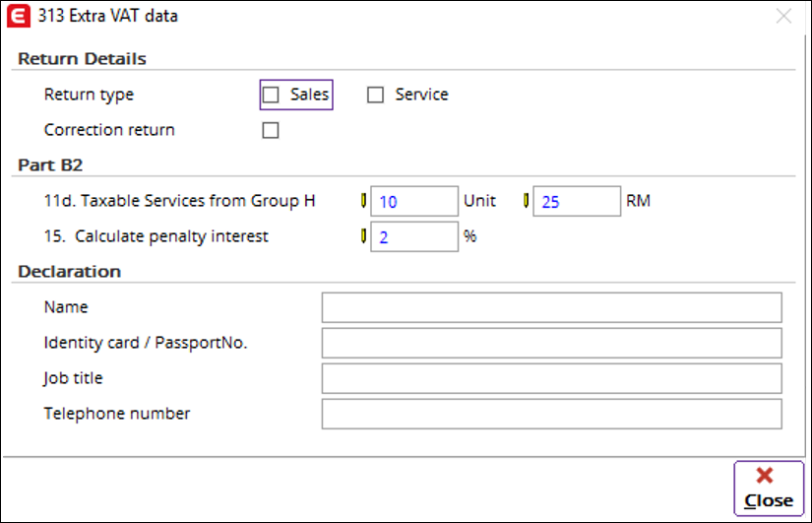Viewport: 812px width, 523px height.
Task: Click the penalty interest percentage field
Action: click(414, 237)
